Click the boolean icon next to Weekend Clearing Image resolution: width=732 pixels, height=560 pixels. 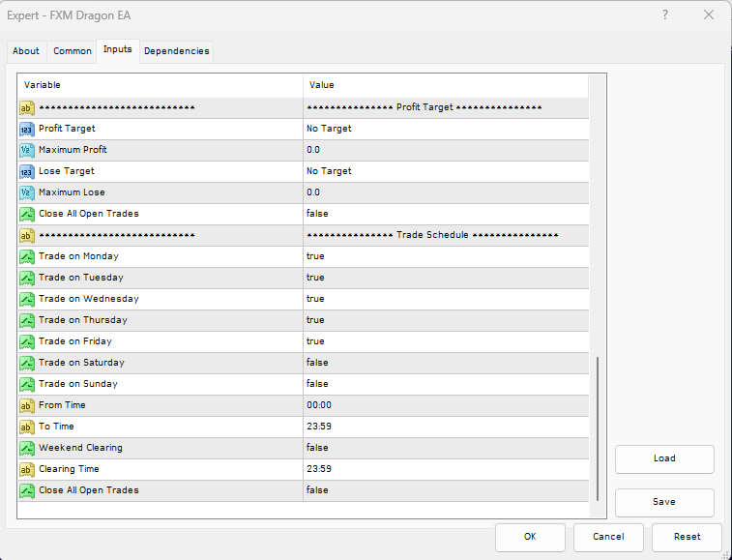tap(27, 448)
